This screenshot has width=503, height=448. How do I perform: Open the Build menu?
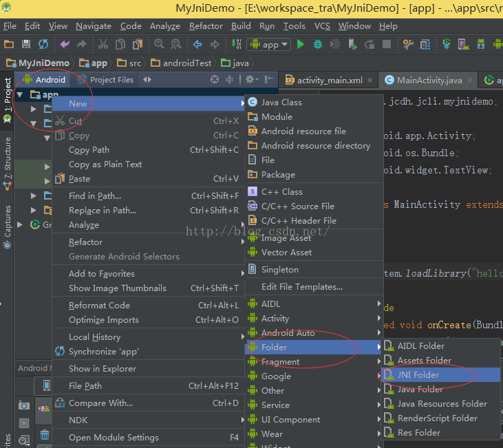[x=241, y=26]
